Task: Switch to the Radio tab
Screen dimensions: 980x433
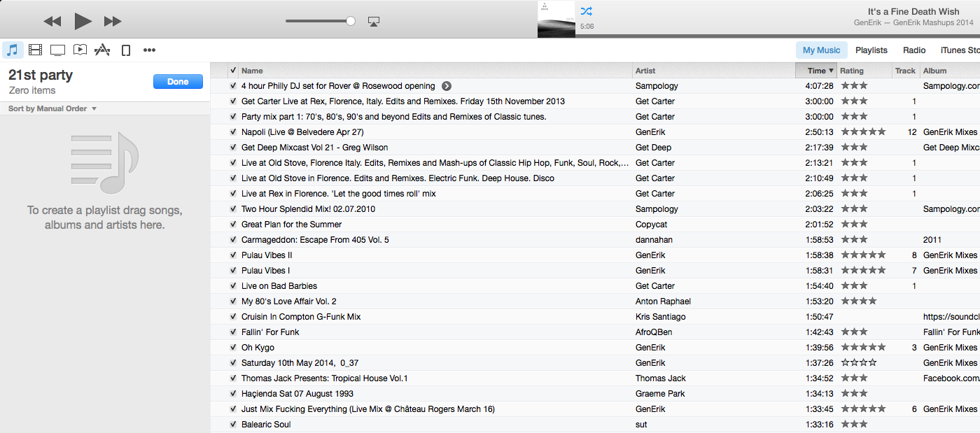Action: click(914, 50)
